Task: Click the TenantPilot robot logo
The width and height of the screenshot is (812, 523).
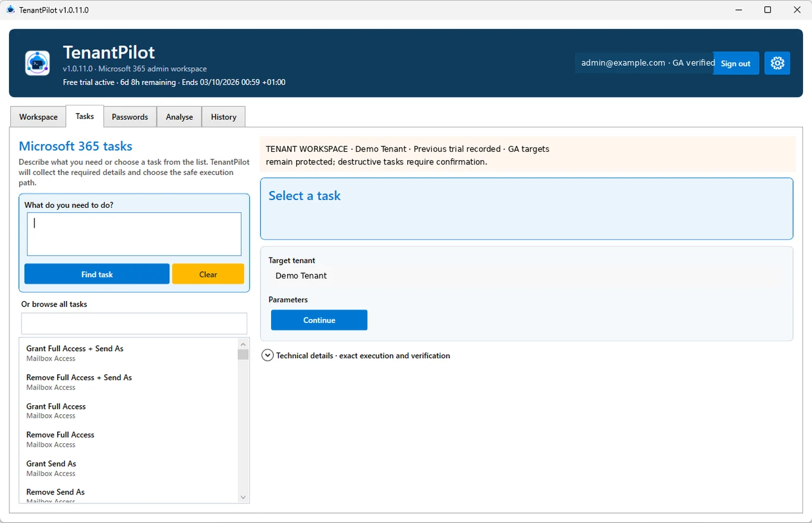Action: [37, 63]
